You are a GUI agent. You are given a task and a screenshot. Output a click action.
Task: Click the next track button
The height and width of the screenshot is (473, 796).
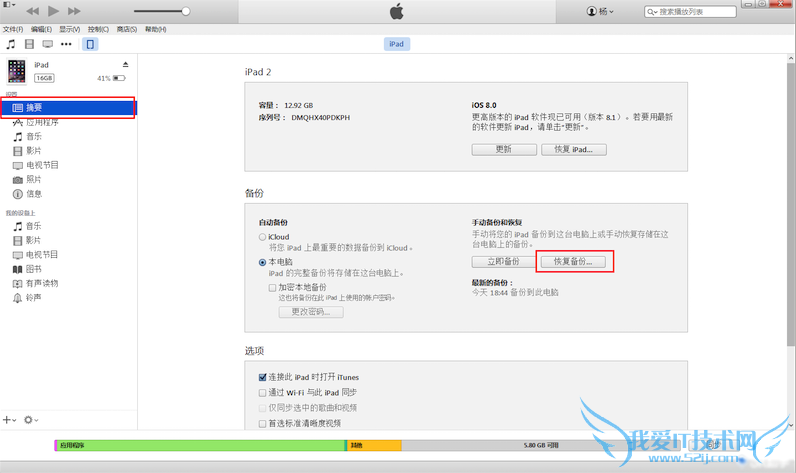click(x=74, y=11)
